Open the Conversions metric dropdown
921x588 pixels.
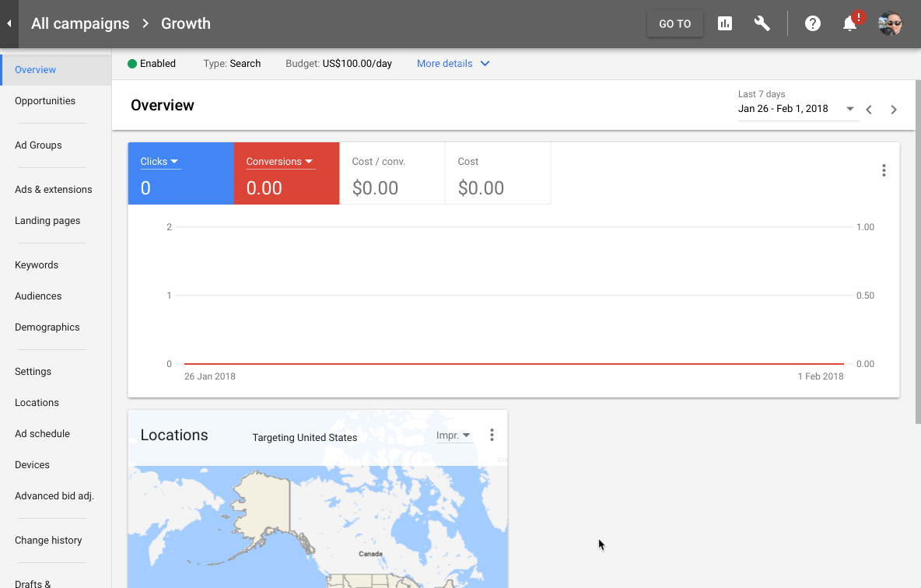point(279,162)
